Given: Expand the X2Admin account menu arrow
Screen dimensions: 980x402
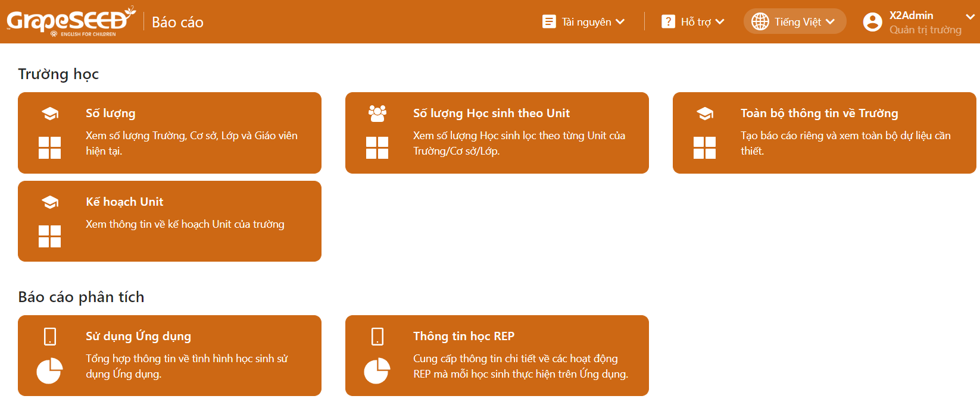Looking at the screenshot, I should coord(970,17).
